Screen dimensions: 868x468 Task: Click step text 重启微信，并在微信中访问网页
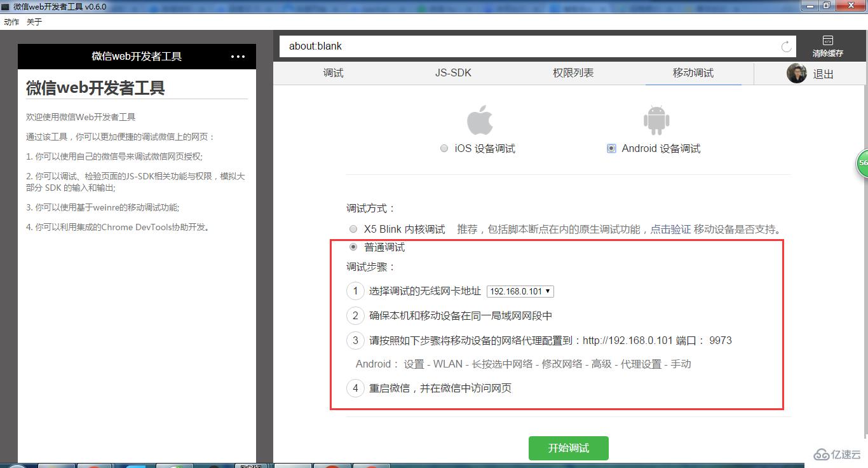click(440, 388)
